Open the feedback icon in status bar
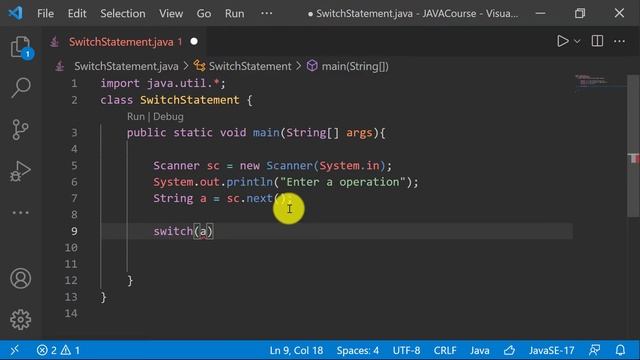The image size is (640, 360). [595, 350]
